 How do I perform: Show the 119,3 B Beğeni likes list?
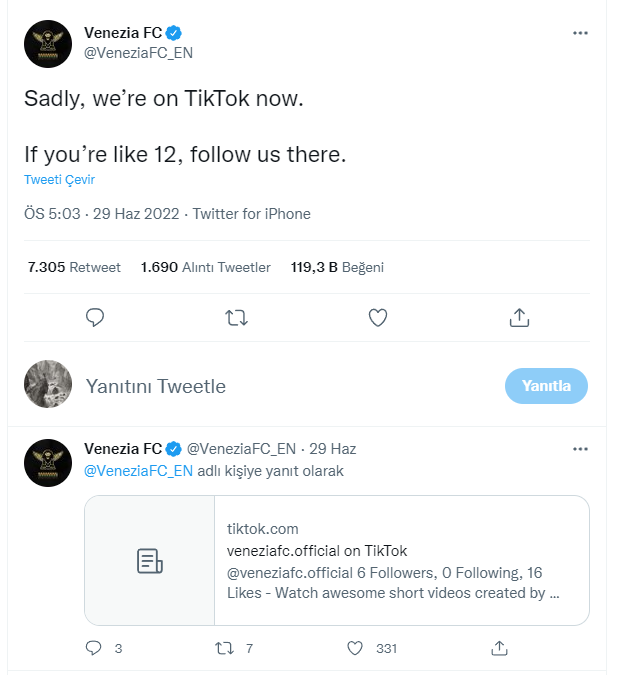click(x=337, y=267)
